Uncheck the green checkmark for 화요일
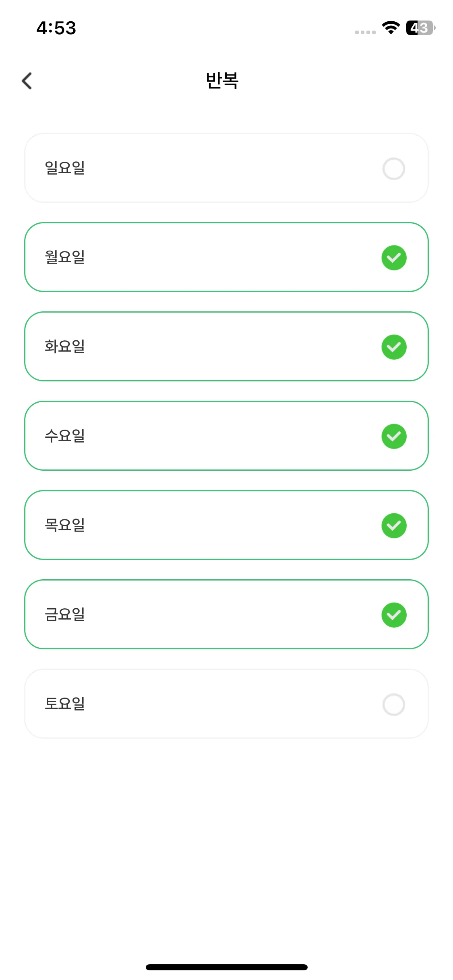 (393, 347)
